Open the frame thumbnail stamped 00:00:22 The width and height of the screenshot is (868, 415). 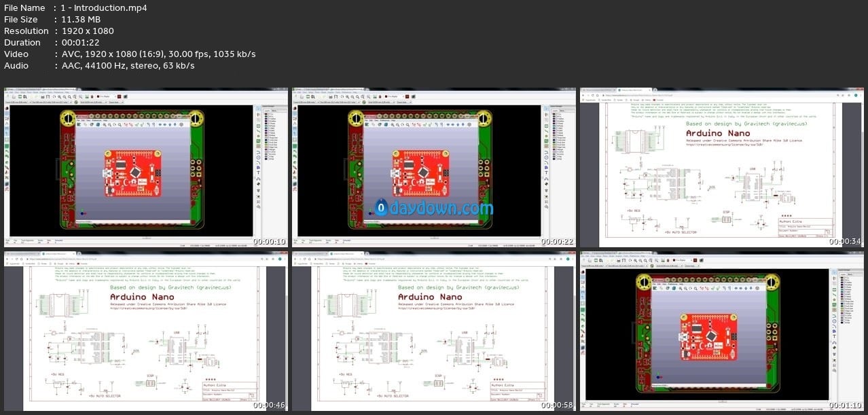(x=433, y=166)
